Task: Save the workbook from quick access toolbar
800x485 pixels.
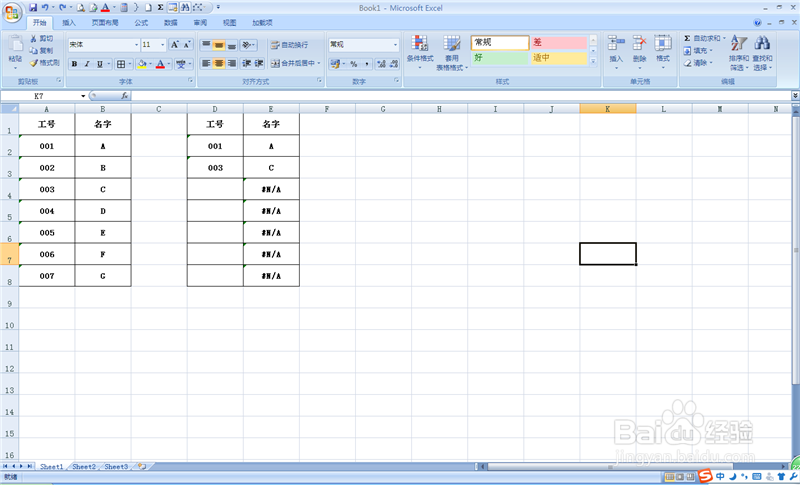Action: (33, 8)
